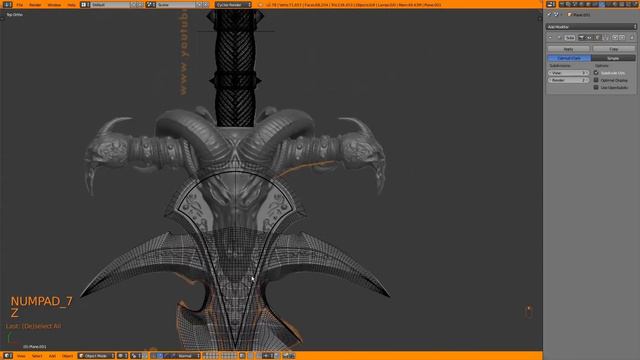
Task: Click the Copy modifier button
Action: tap(614, 49)
